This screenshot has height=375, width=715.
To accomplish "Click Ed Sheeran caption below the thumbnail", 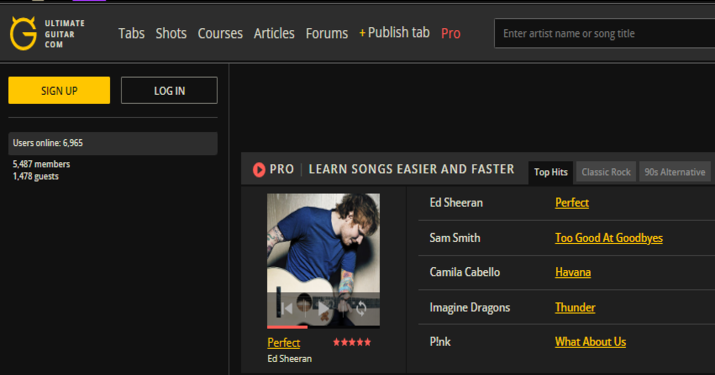I will [x=290, y=359].
